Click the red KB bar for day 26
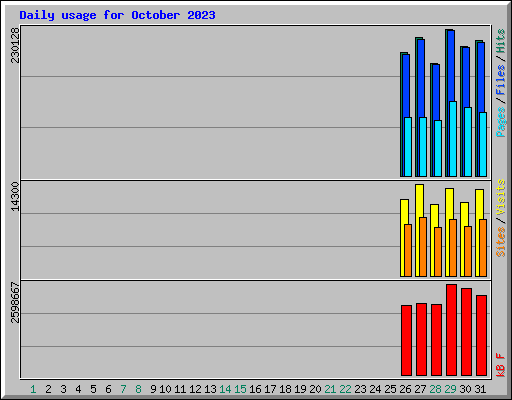The width and height of the screenshot is (512, 400). (x=406, y=340)
